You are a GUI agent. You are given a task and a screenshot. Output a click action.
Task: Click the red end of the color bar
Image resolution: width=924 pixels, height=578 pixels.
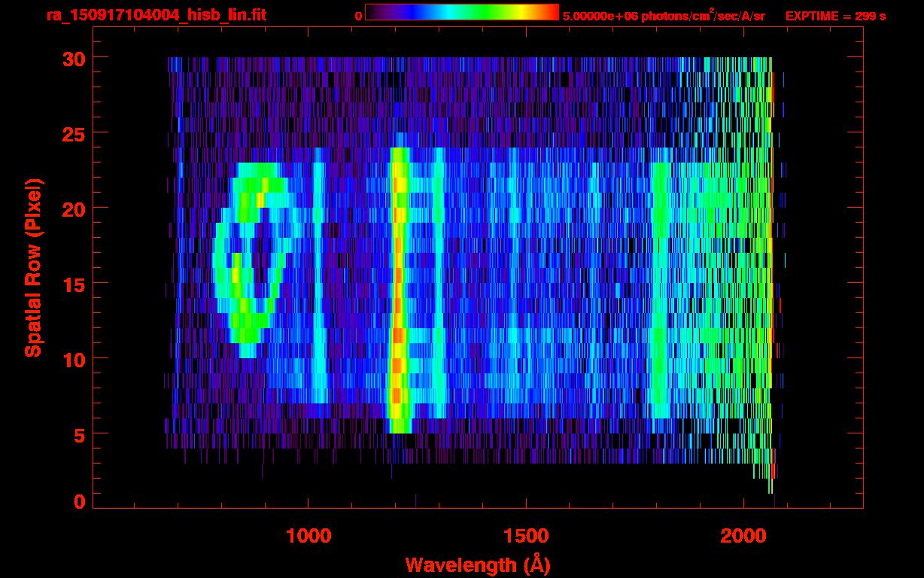[551, 12]
